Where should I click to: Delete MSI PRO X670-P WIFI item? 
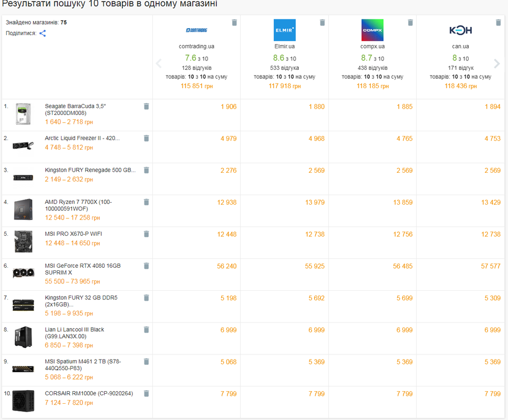point(147,234)
